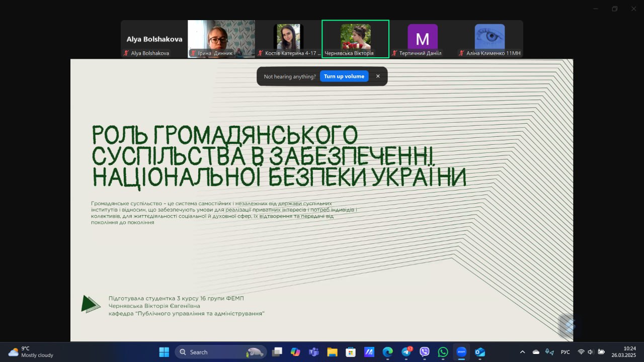Open WhatsApp from the taskbar
This screenshot has width=644, height=362.
tap(443, 352)
